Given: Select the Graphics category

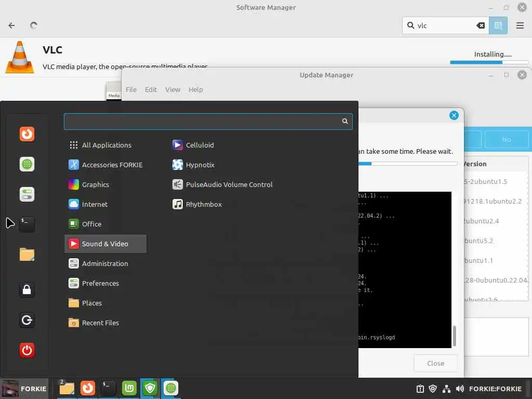Looking at the screenshot, I should coord(105,184).
